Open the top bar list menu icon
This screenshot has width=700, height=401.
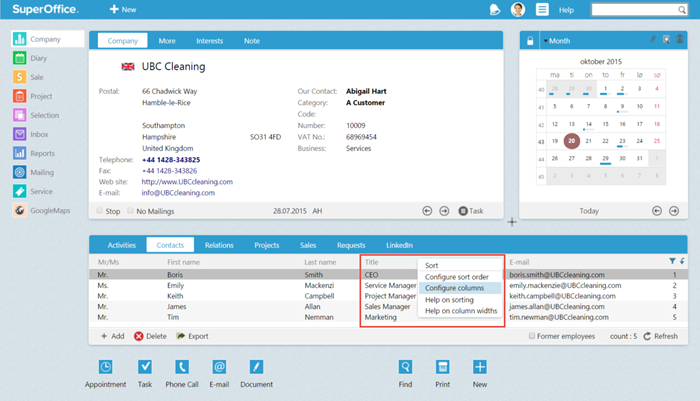tap(542, 9)
